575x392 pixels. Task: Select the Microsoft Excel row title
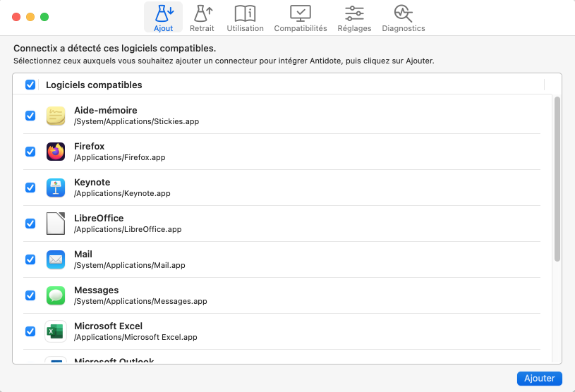[x=108, y=326]
